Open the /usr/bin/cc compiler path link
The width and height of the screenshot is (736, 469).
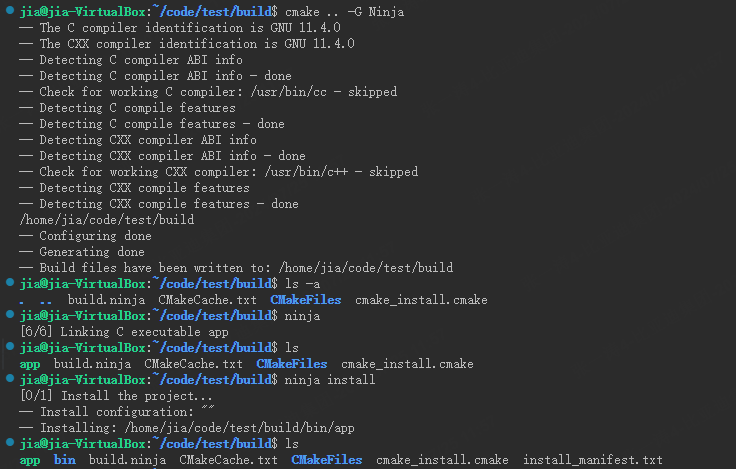(x=288, y=92)
